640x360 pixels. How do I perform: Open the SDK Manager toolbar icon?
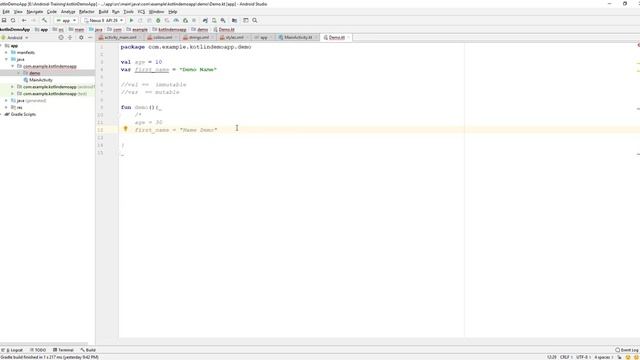pos(223,20)
